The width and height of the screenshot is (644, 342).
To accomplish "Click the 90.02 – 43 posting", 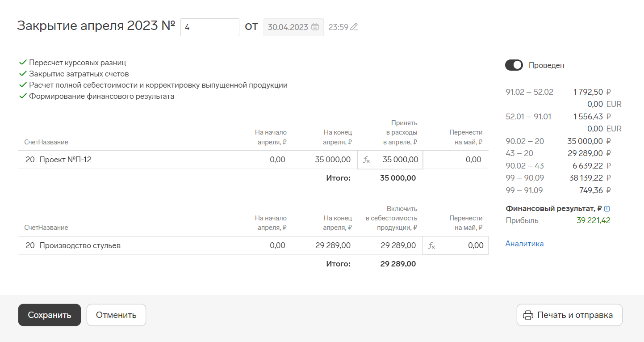I will [x=525, y=166].
